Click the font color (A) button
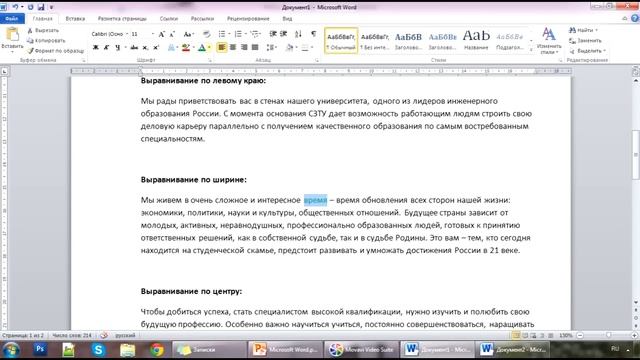This screenshot has width=640, height=360. coord(202,48)
